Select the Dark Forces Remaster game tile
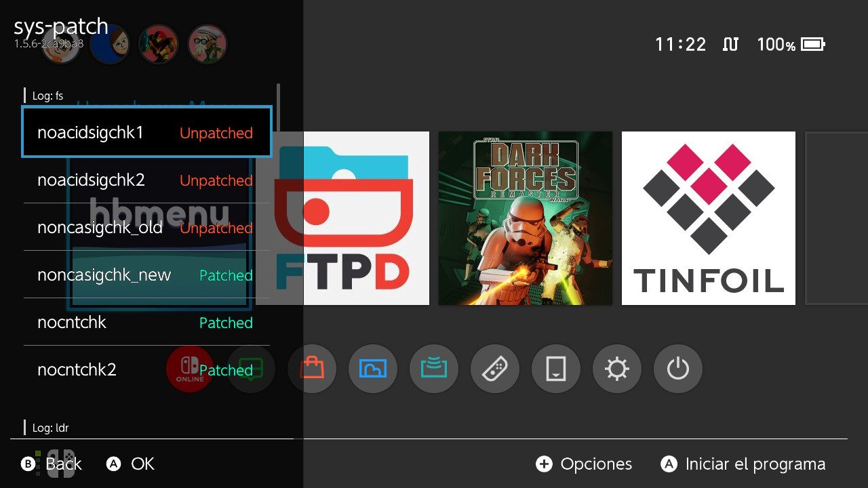The image size is (868, 488). coord(526,218)
